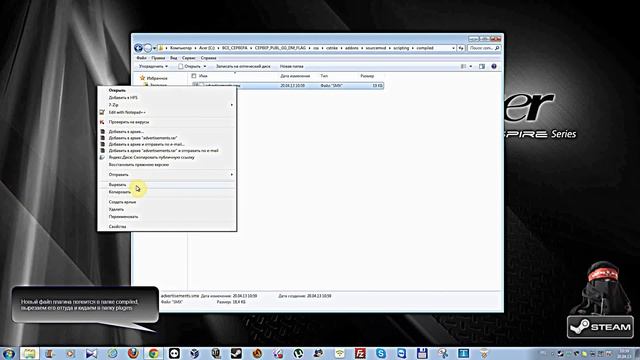
Task: Click the sourcemod breadcrumb in address bar
Action: click(x=376, y=48)
